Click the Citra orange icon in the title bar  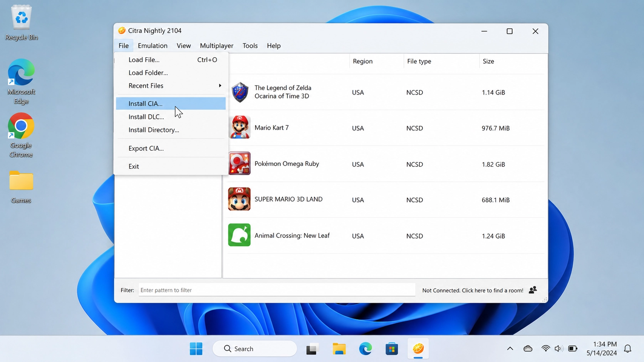pos(122,30)
